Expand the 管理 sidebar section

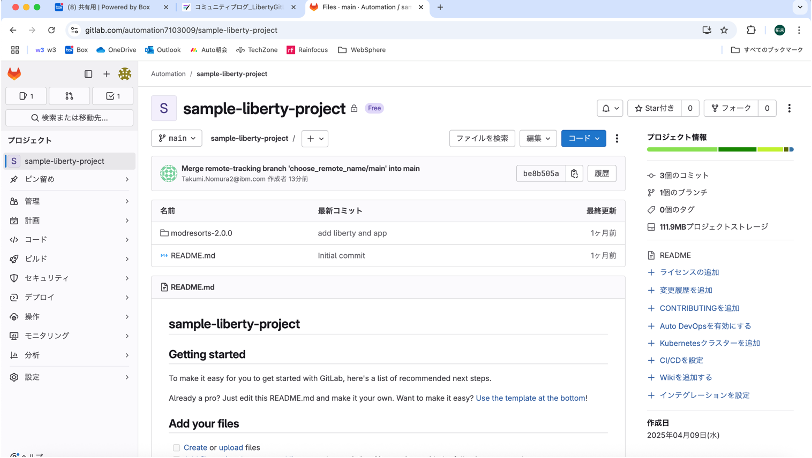pos(70,201)
